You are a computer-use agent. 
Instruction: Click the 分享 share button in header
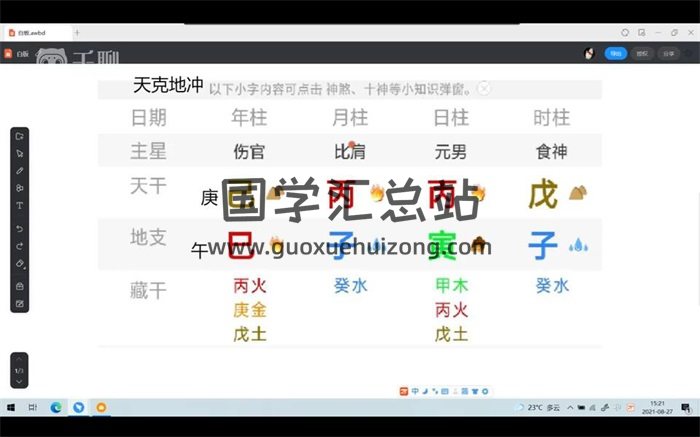click(x=668, y=54)
